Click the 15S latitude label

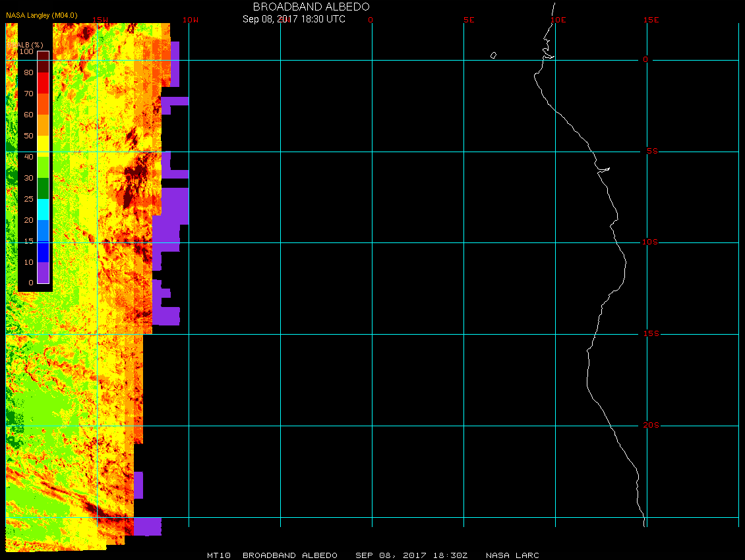point(651,333)
